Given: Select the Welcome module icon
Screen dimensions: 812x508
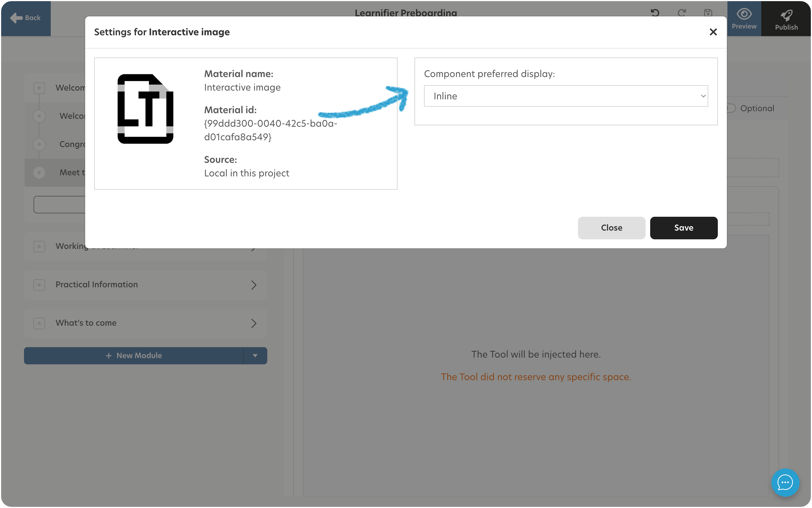Looking at the screenshot, I should pos(39,88).
